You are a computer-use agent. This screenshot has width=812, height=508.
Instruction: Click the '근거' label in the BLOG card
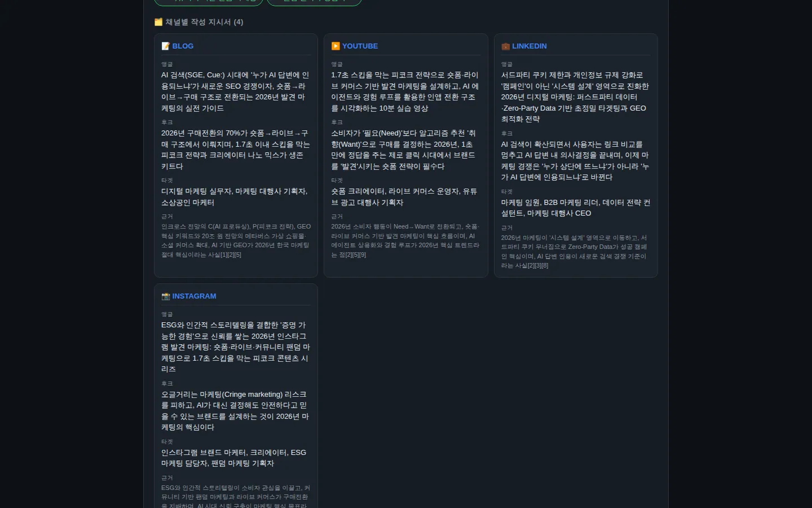167,217
